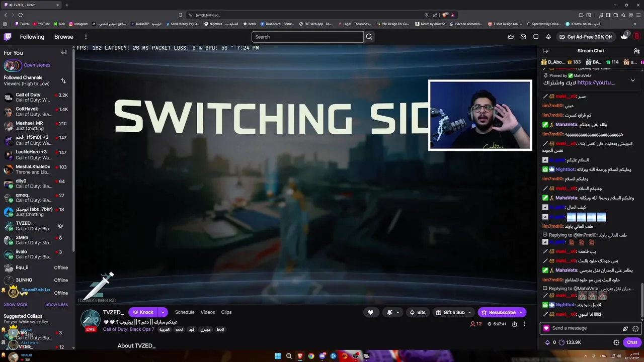Open the Schedule tab
644x362 pixels.
(185, 312)
